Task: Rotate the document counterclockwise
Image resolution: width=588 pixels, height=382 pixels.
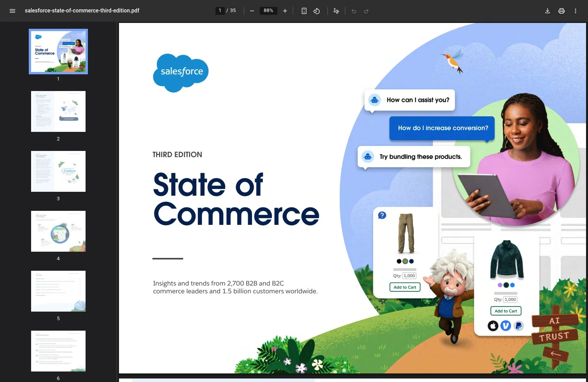Action: tap(317, 11)
